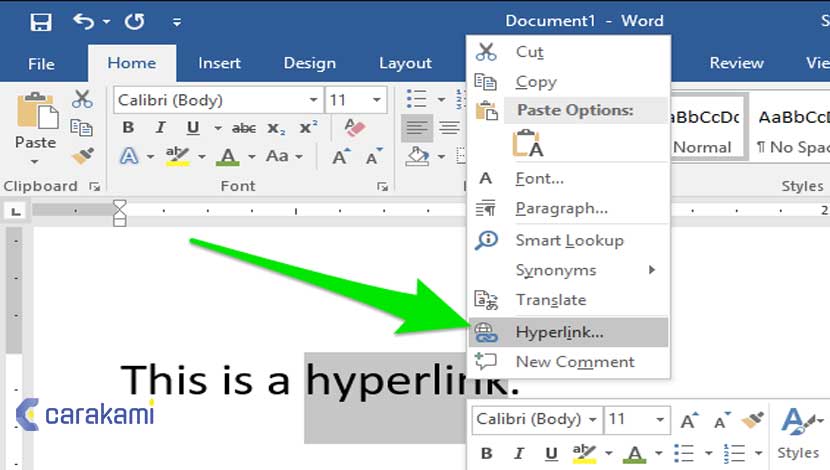Increase font size in ribbon

pyautogui.click(x=341, y=157)
